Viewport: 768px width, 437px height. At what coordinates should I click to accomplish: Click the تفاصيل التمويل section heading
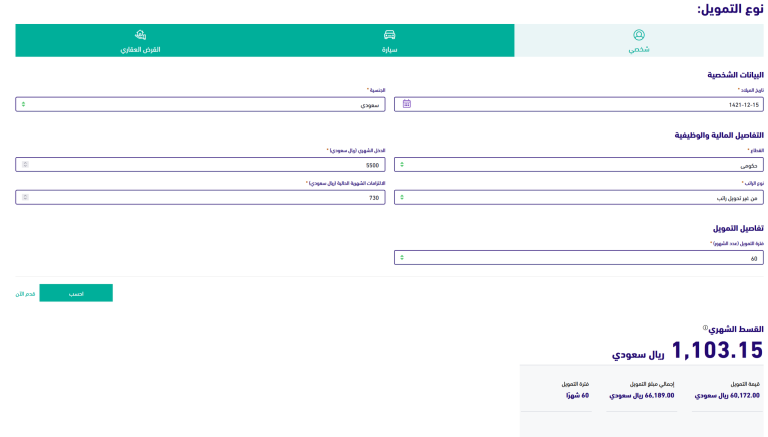[738, 228]
